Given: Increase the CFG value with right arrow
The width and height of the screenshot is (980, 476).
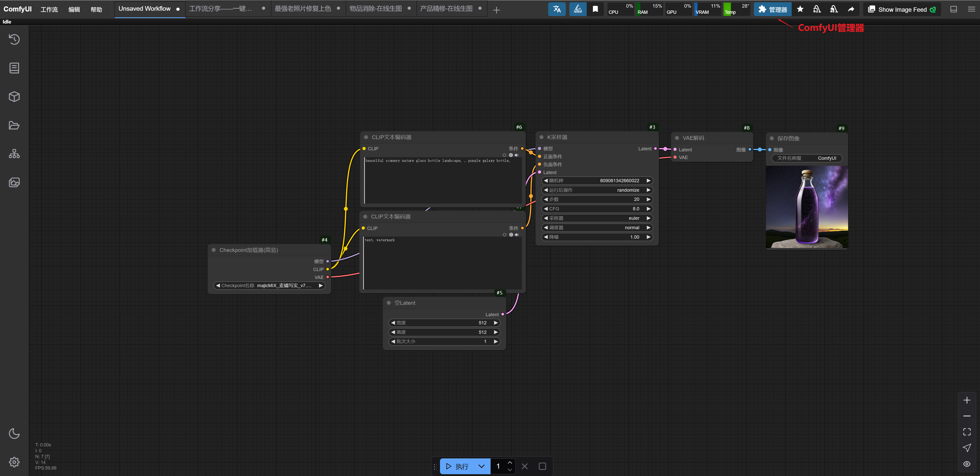Looking at the screenshot, I should coord(648,209).
